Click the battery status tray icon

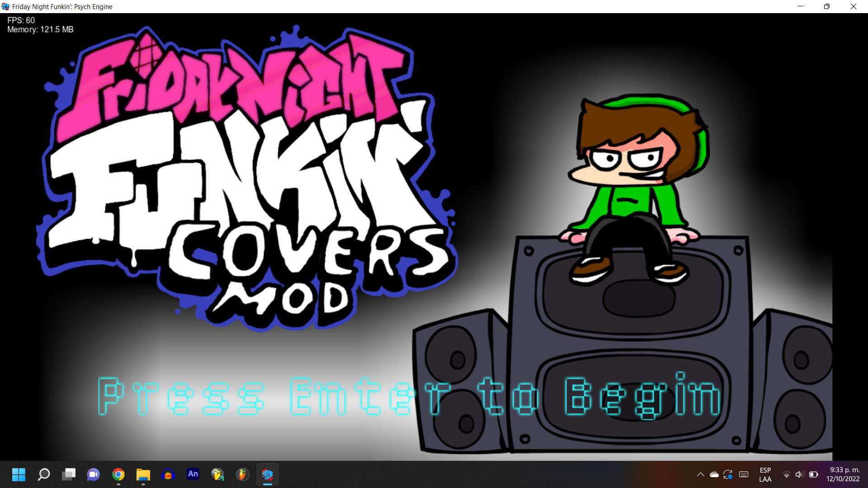coord(814,474)
